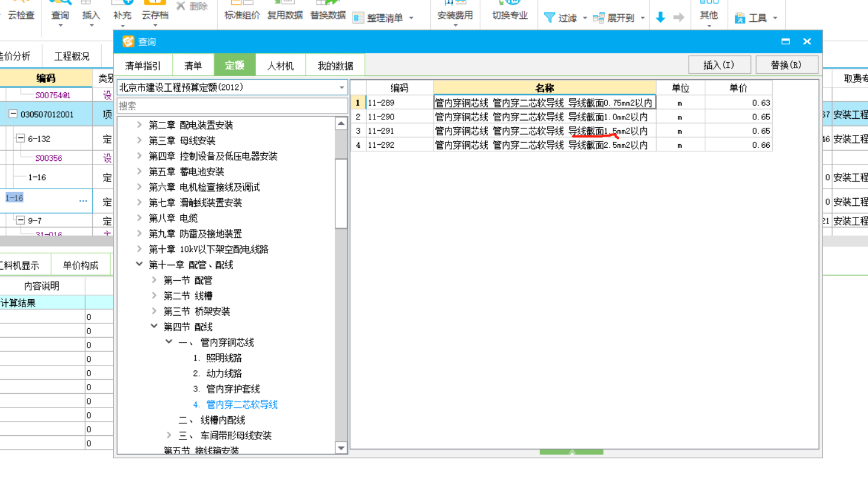Viewport: 868px width, 479px height.
Task: Click the ellipsis button in 1-16 cell
Action: point(83,201)
